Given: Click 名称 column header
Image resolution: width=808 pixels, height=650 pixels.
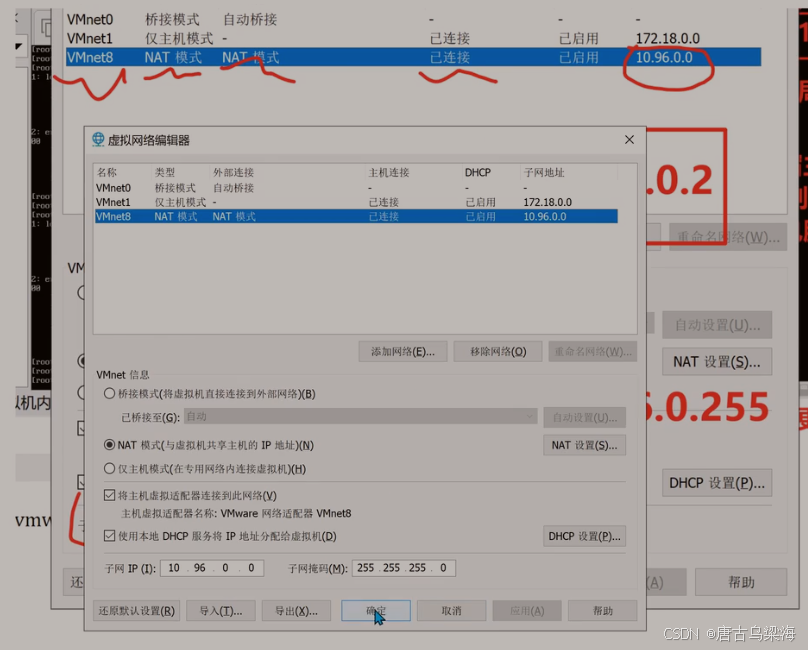Looking at the screenshot, I should [107, 173].
